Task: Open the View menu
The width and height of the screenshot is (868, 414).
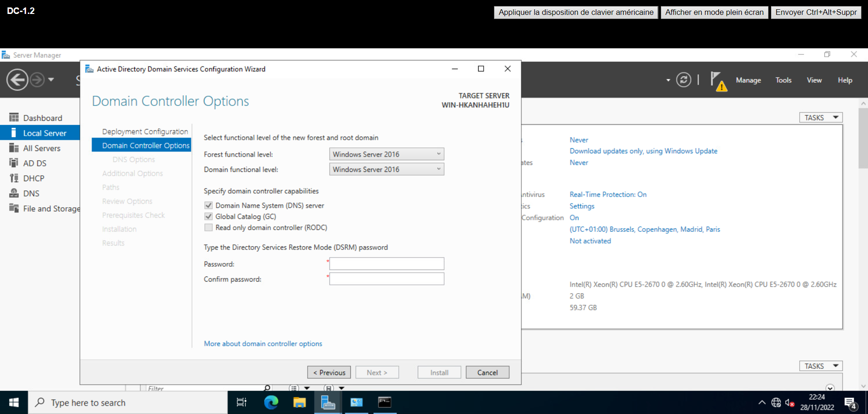Action: coord(814,80)
